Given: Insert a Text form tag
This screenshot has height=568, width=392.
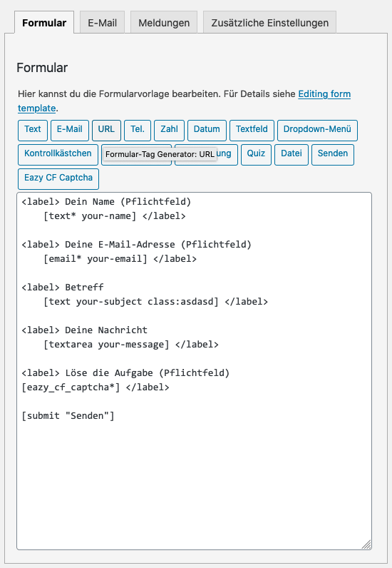Looking at the screenshot, I should click(33, 130).
